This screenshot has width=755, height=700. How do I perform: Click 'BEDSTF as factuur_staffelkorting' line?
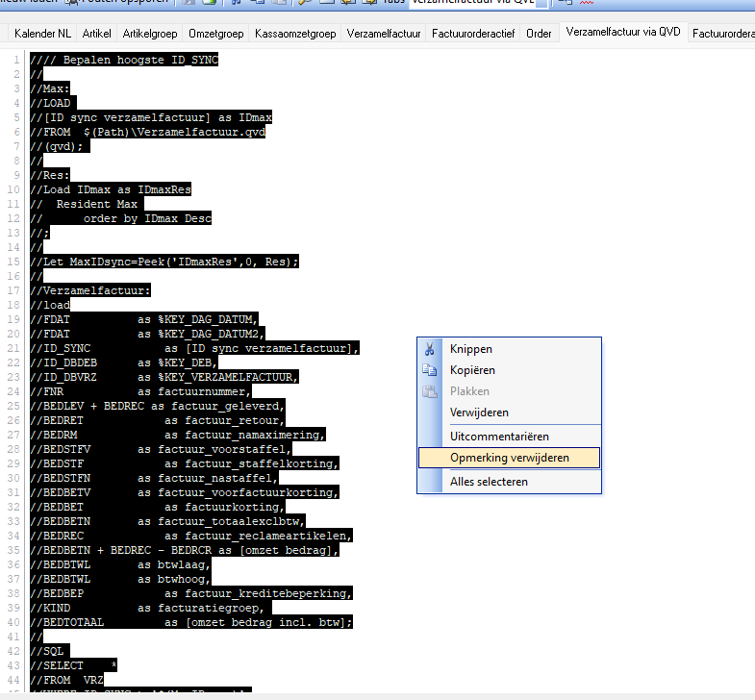(185, 464)
